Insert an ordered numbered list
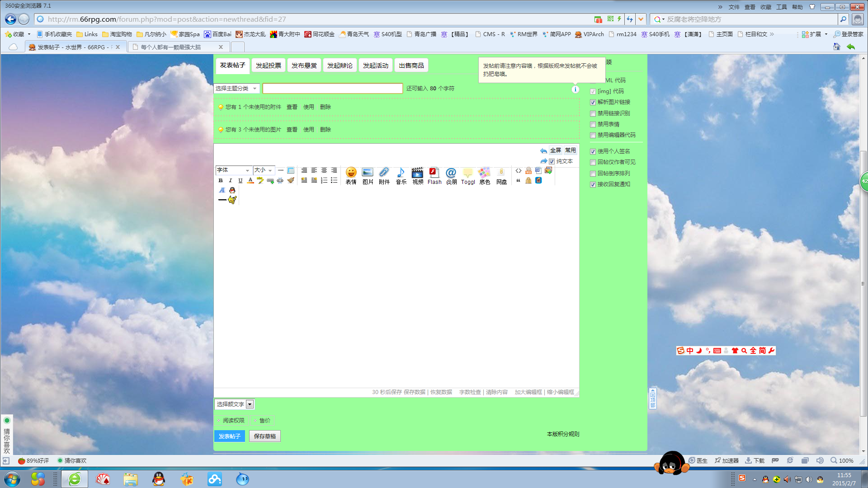The height and width of the screenshot is (488, 868). pyautogui.click(x=324, y=180)
